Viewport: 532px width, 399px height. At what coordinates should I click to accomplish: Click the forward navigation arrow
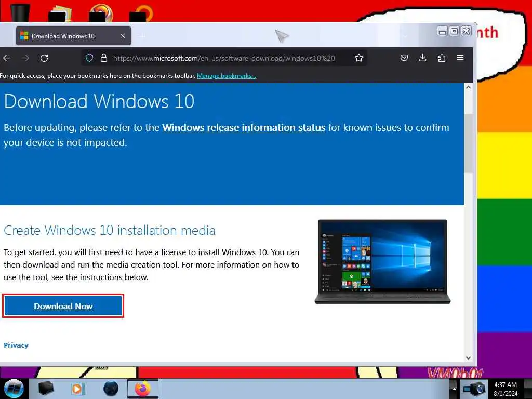point(25,58)
